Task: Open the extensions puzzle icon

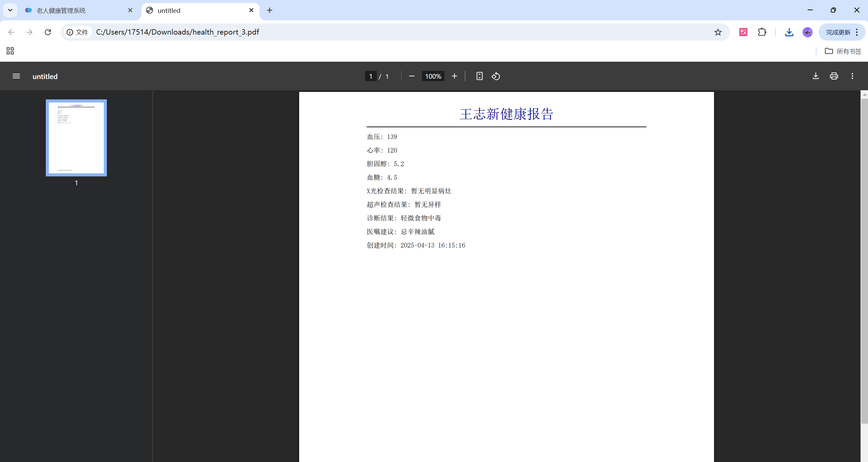Action: (x=762, y=32)
